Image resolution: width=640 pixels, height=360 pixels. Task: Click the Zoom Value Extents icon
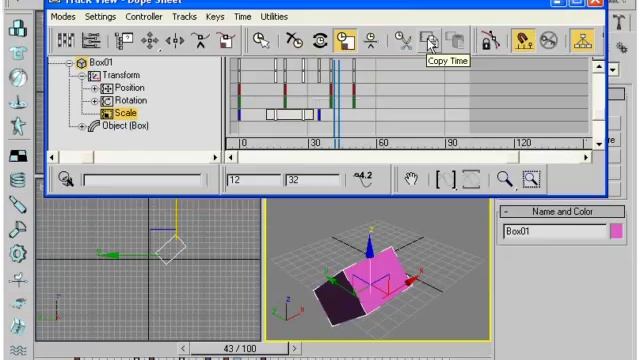tap(471, 179)
